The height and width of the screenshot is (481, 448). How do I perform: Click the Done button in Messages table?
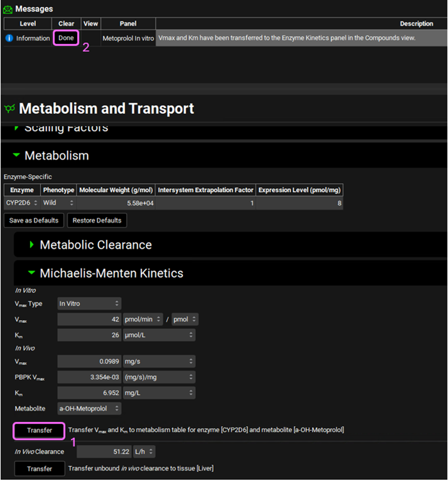[x=66, y=38]
